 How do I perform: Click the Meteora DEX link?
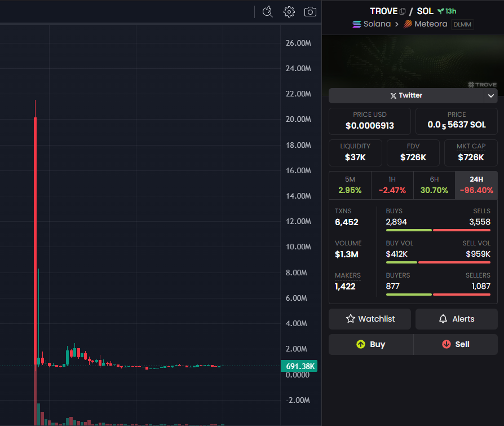click(x=426, y=24)
